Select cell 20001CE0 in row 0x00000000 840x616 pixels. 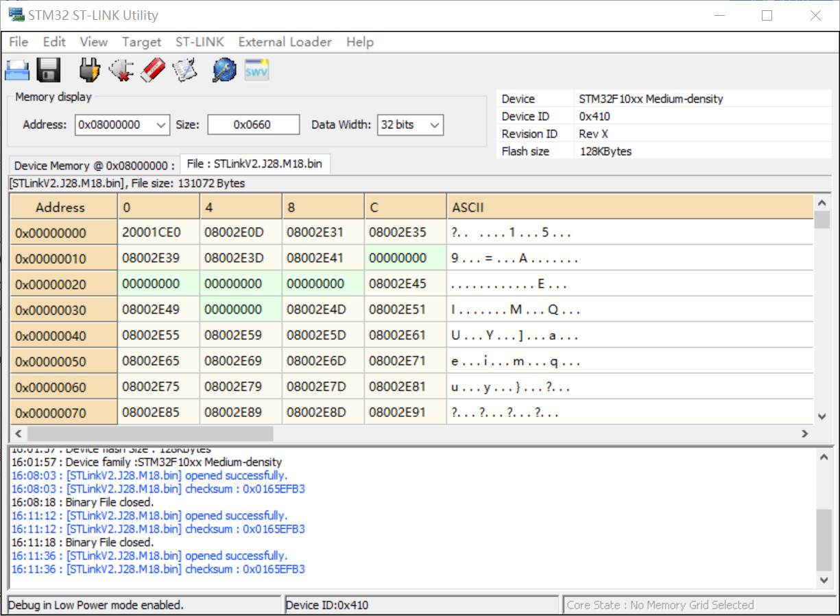(159, 233)
